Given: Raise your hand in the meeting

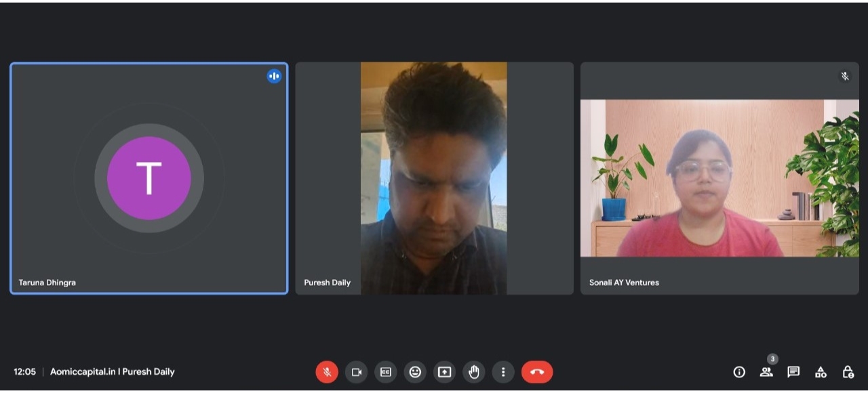Looking at the screenshot, I should [473, 372].
